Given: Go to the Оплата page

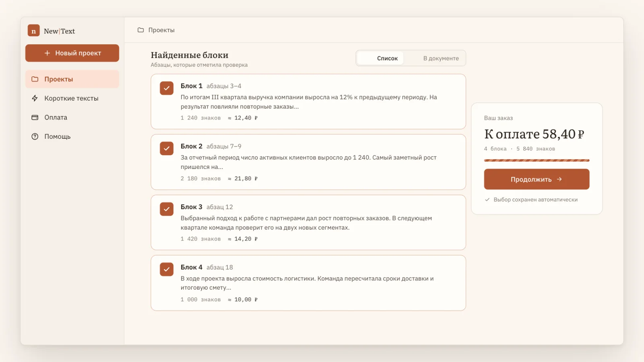Looking at the screenshot, I should coord(72,117).
